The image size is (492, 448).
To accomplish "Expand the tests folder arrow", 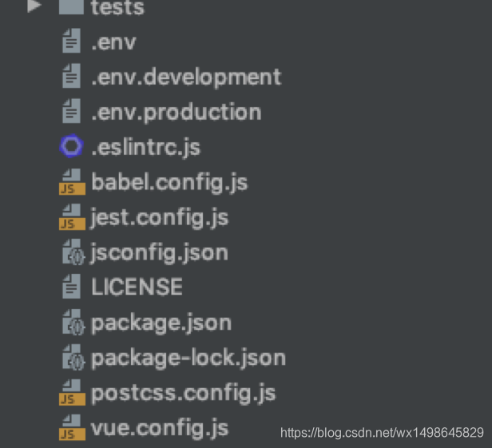I will pos(34,6).
